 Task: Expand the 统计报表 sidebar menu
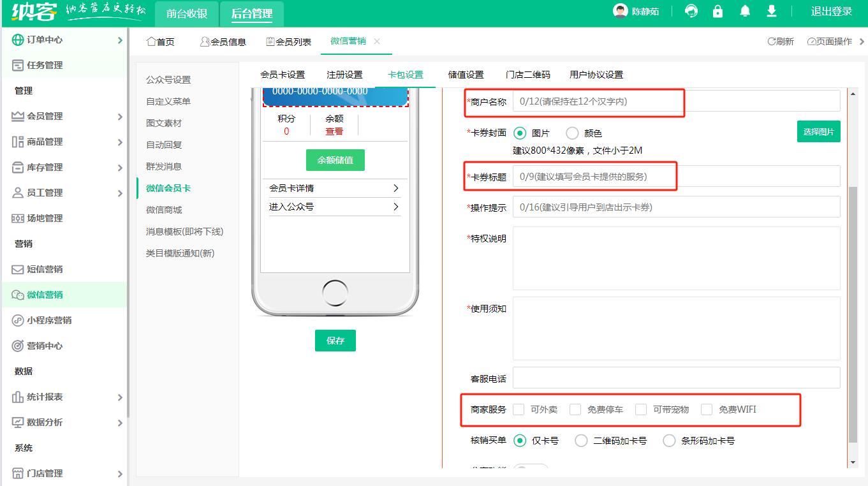click(67, 397)
